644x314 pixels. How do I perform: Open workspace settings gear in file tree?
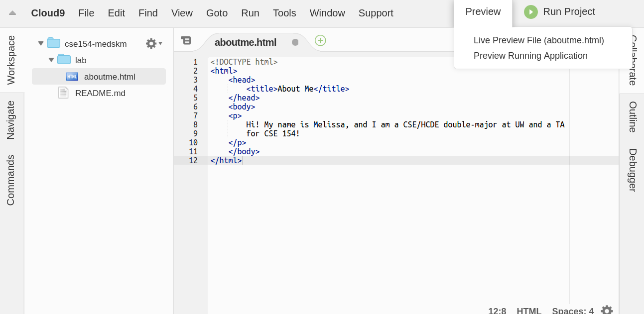(x=151, y=44)
